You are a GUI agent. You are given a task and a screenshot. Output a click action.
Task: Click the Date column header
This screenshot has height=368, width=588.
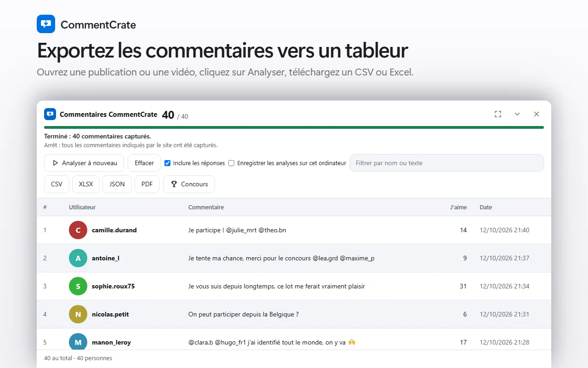[486, 207]
